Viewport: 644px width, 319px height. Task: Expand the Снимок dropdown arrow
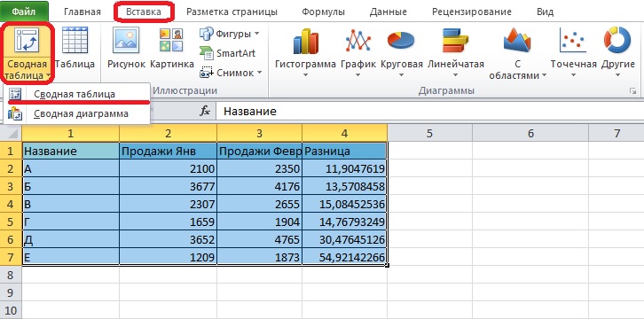[x=259, y=73]
